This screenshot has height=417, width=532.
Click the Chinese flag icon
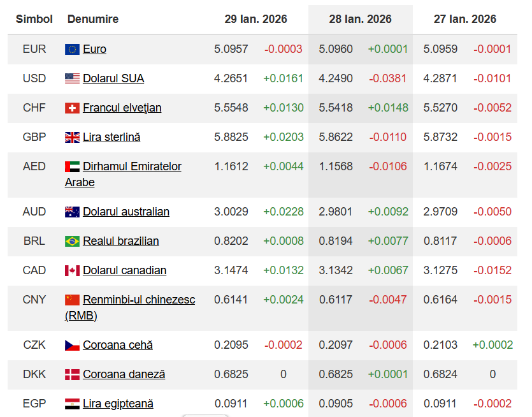(x=72, y=300)
